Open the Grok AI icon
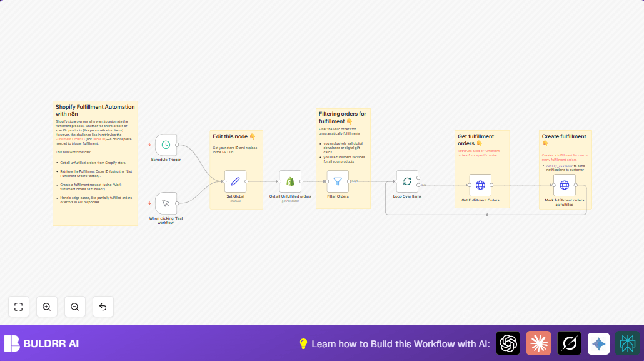Image resolution: width=644 pixels, height=361 pixels. pos(569,343)
